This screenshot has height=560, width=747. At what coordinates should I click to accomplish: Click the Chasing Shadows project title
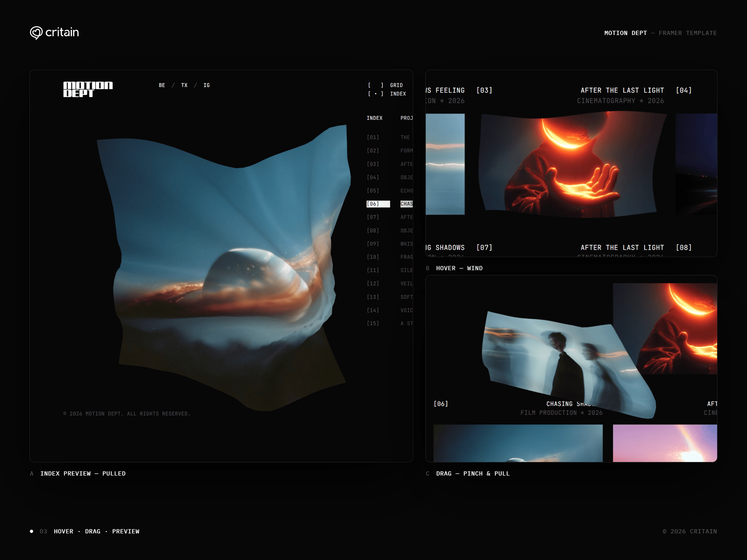570,404
